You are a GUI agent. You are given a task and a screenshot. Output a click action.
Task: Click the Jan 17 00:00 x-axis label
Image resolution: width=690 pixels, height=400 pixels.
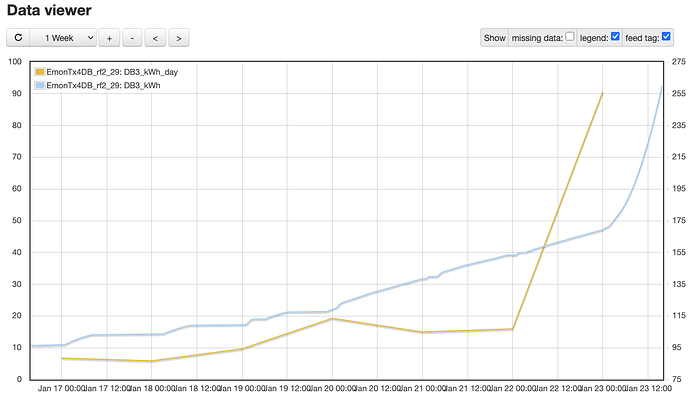click(62, 388)
